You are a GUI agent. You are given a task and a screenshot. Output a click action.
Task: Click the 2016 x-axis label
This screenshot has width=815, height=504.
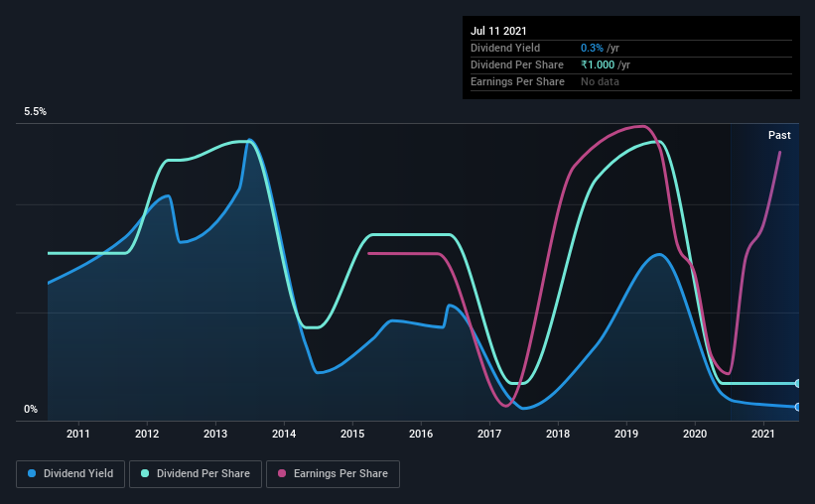(421, 434)
